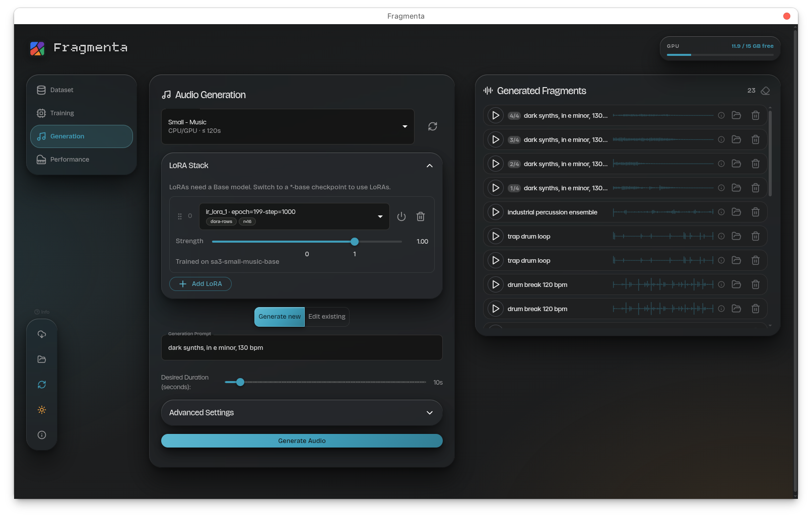Play the first drum break 120 bpm fragment
The image size is (812, 519).
click(496, 284)
